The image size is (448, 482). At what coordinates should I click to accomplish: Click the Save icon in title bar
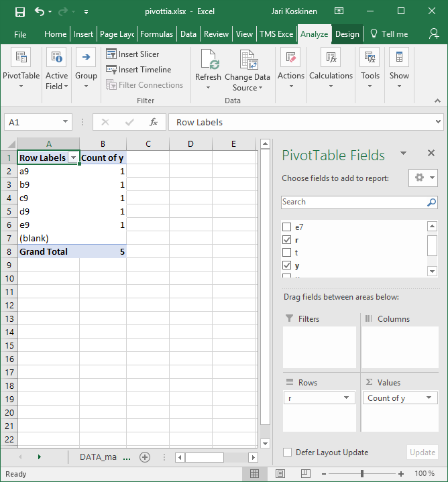[19, 11]
